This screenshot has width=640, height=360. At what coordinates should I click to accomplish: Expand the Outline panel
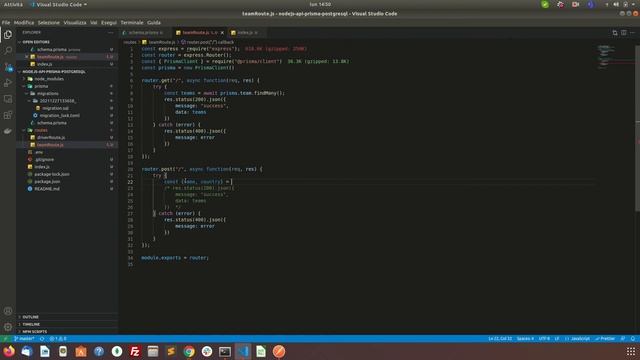tap(31, 317)
